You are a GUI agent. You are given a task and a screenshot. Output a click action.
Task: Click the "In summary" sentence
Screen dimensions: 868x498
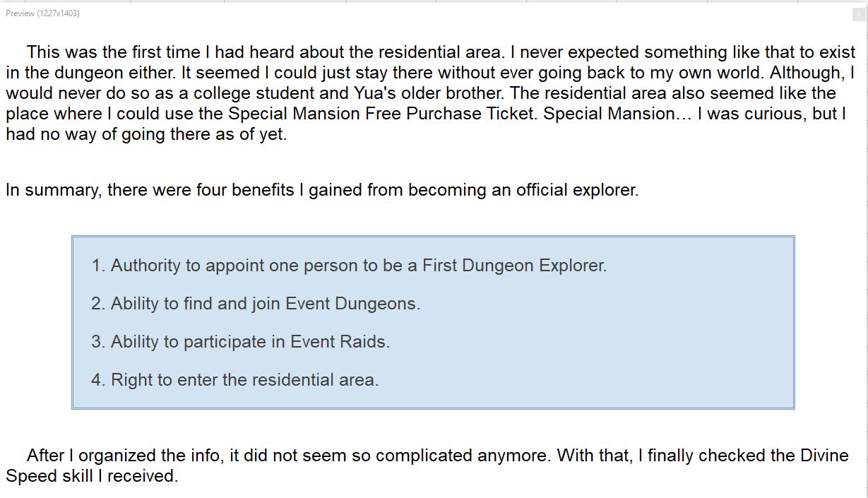(x=321, y=190)
